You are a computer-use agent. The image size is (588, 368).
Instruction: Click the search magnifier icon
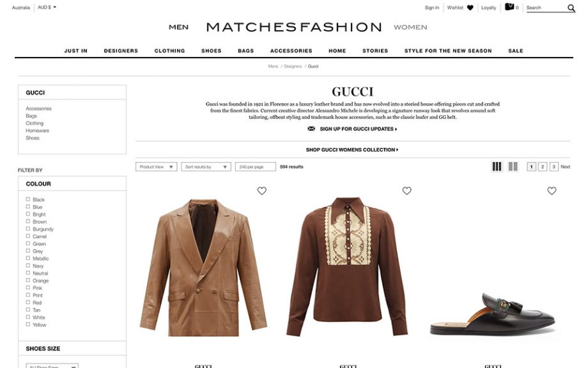[571, 8]
